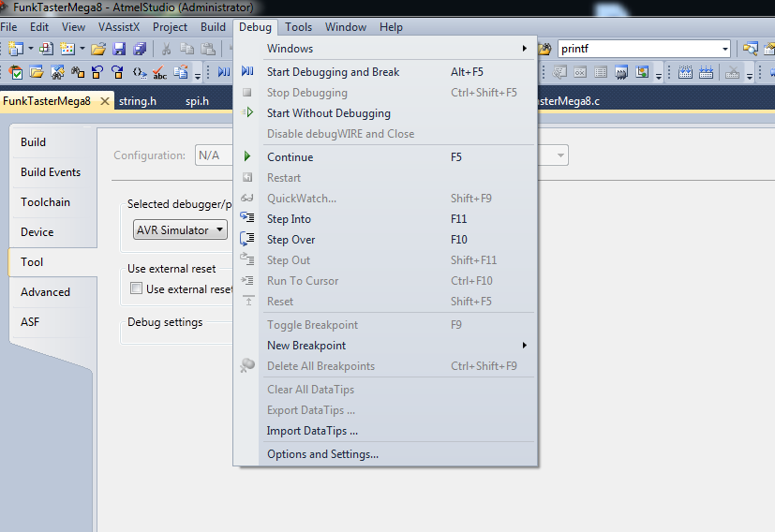Toggle the Use external reset checkbox

[x=136, y=288]
